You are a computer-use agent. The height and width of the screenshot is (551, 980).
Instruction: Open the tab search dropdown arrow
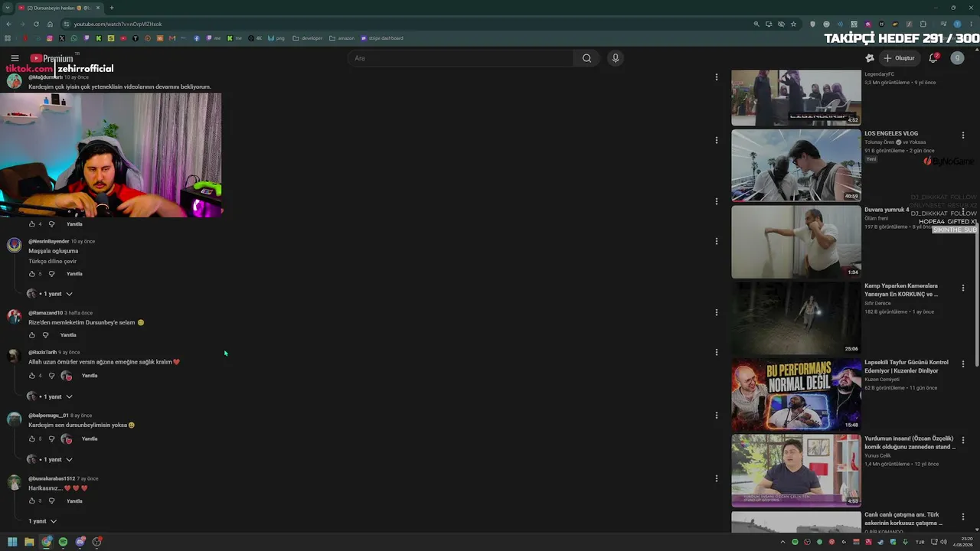pyautogui.click(x=8, y=8)
